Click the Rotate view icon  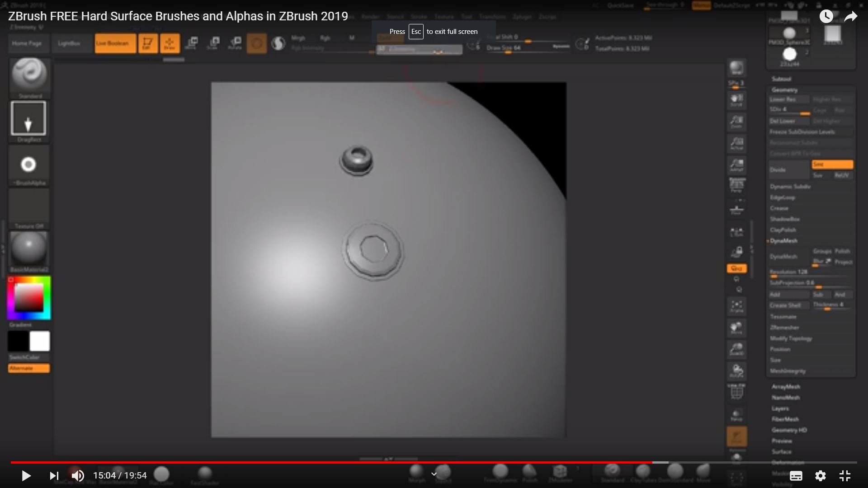pos(736,371)
